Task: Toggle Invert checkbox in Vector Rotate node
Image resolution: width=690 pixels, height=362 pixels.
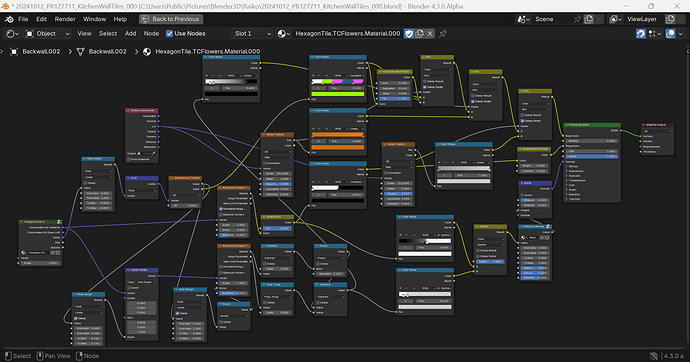Action: click(129, 288)
